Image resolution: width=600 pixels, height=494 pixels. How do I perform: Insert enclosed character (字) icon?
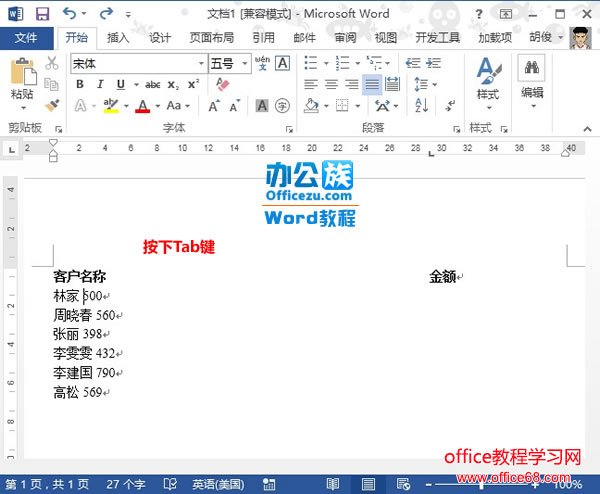pyautogui.click(x=282, y=106)
